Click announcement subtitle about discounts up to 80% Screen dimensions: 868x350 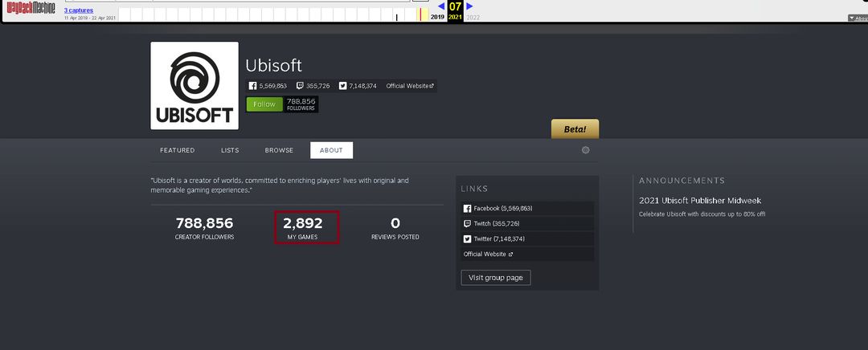702,214
